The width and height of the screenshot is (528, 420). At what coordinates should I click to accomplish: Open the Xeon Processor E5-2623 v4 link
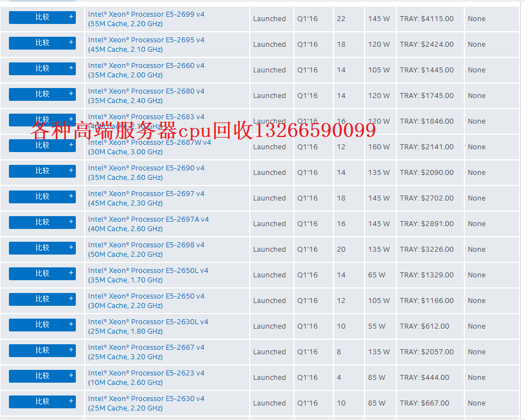tap(146, 378)
